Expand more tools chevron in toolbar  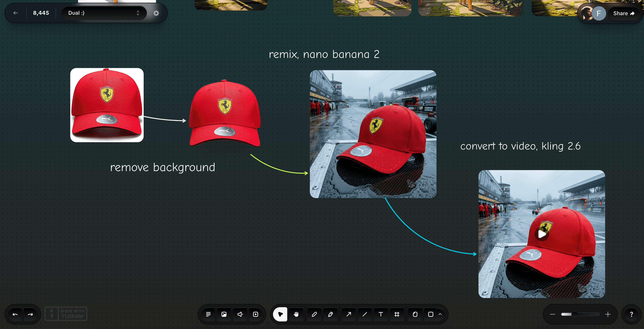(x=440, y=314)
